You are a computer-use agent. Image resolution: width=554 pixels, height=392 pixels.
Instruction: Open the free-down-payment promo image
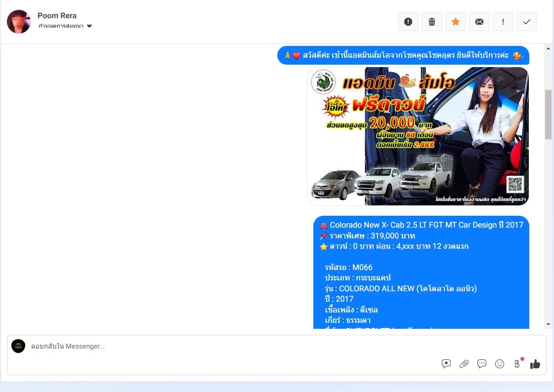click(418, 136)
